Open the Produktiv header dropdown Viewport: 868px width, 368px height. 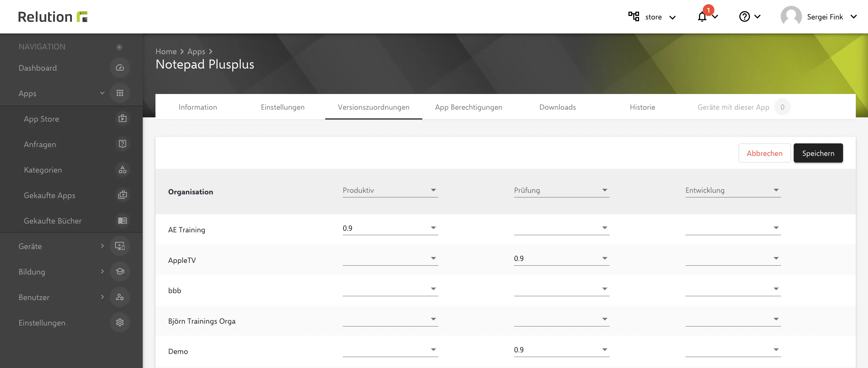coord(390,190)
